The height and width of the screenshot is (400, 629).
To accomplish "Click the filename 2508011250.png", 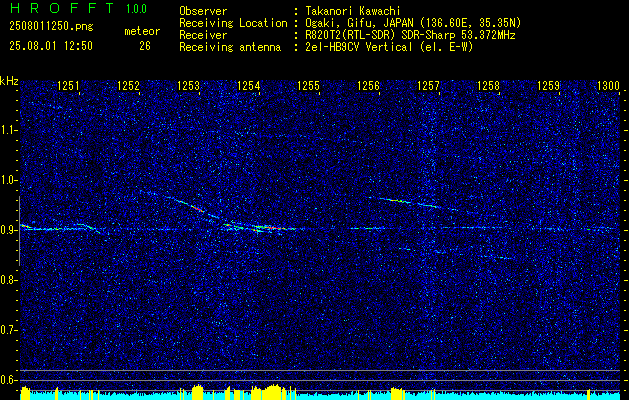I will pyautogui.click(x=51, y=26).
